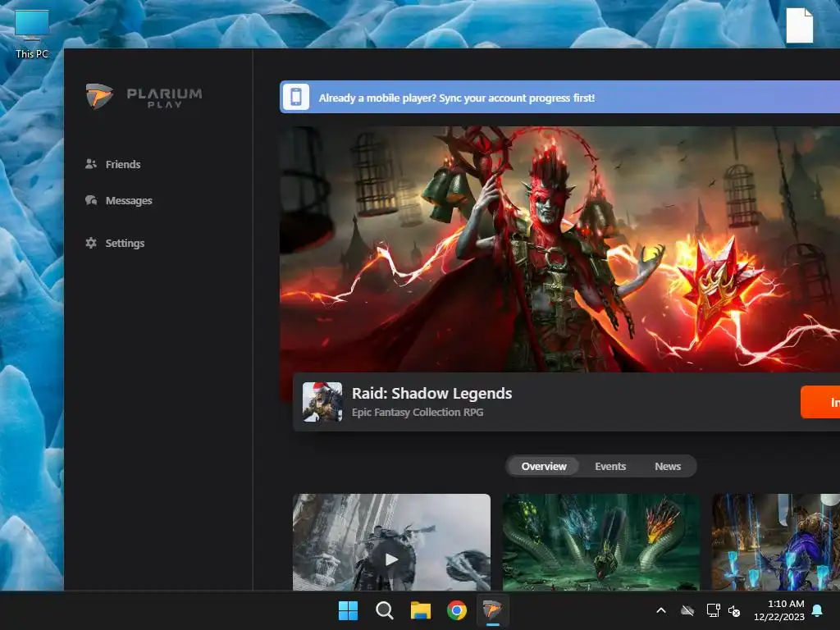Click the Settings gear icon

click(91, 243)
